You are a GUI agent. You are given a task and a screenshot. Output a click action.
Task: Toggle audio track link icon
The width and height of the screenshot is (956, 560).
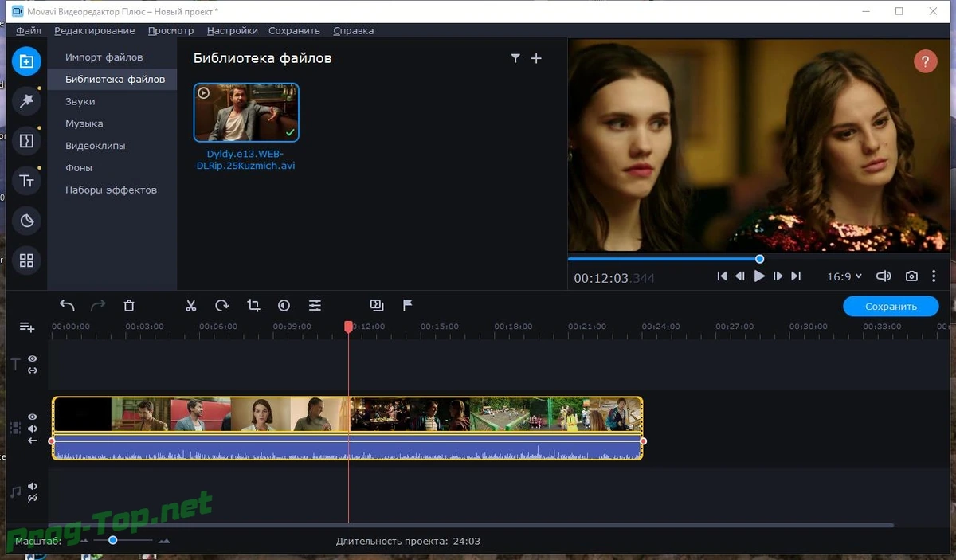pyautogui.click(x=33, y=498)
